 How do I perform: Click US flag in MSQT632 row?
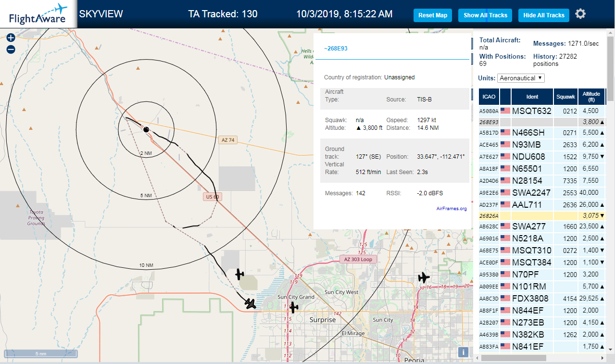click(x=505, y=111)
